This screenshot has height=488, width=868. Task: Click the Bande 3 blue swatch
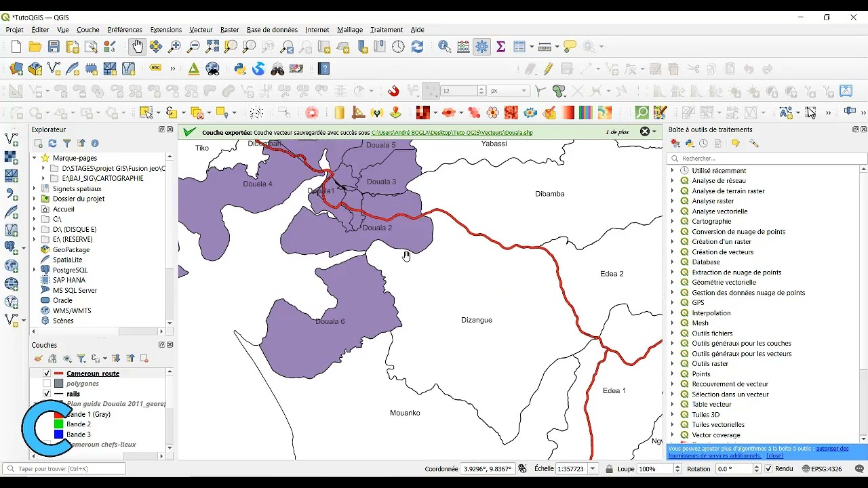click(x=58, y=434)
